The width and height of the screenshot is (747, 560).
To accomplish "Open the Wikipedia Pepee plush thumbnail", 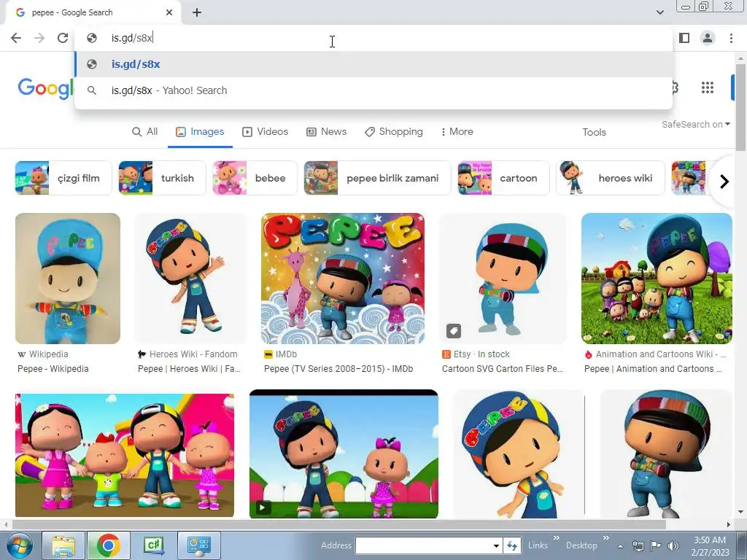I will click(68, 279).
